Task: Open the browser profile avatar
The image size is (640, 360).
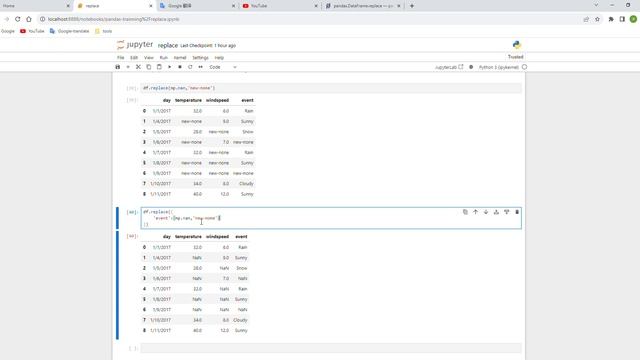Action: coord(633,19)
